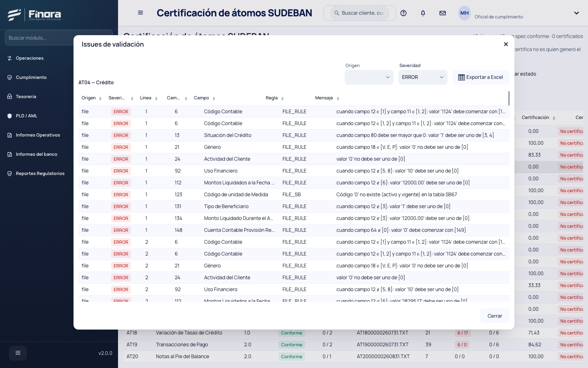Check the notifications bell
Viewport: 588px width, 368px height.
pyautogui.click(x=423, y=13)
